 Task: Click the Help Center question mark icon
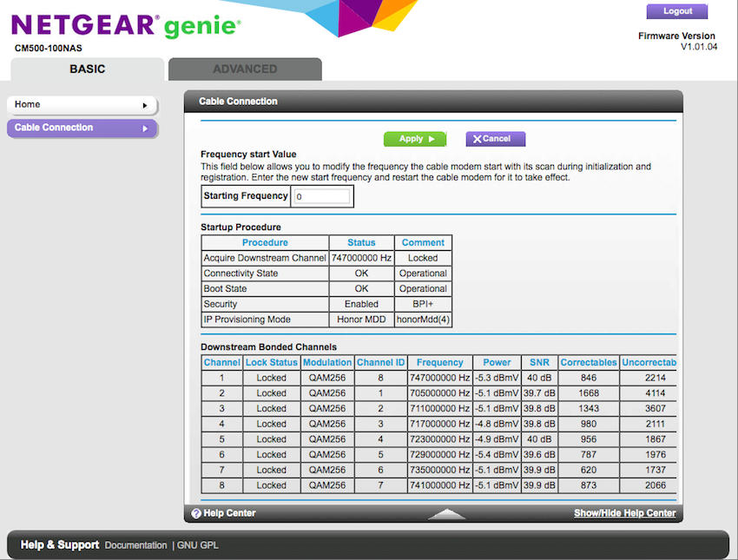(x=196, y=513)
